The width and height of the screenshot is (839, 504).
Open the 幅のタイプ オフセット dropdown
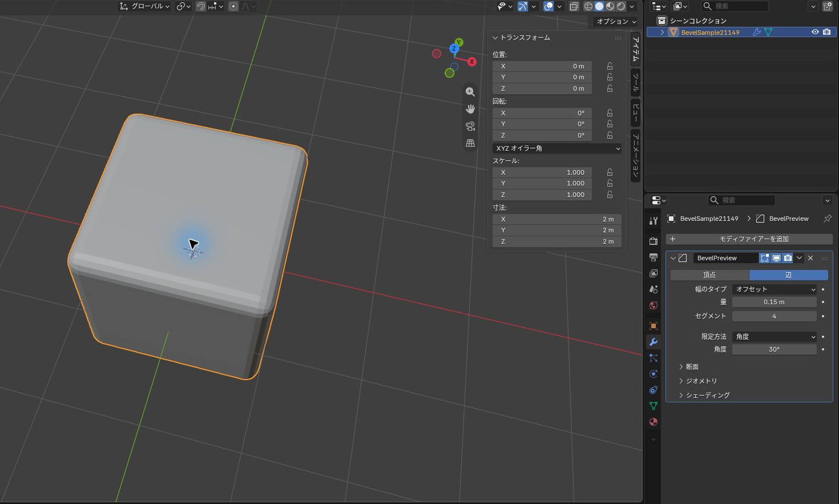coord(775,289)
